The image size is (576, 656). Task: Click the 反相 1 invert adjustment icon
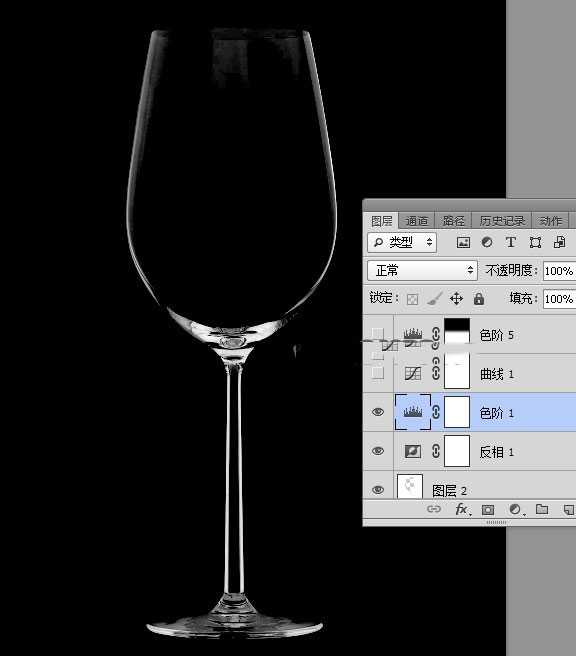[413, 451]
